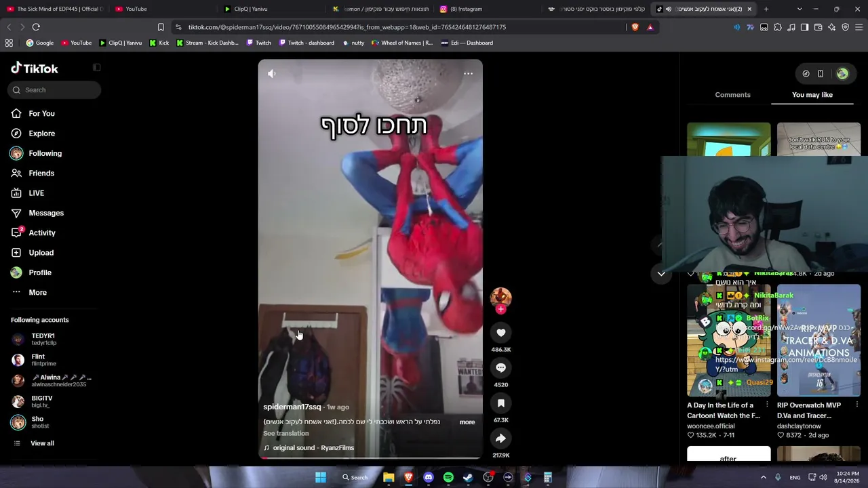868x488 pixels.
Task: Expand the tab search dropdown arrow
Action: click(800, 9)
